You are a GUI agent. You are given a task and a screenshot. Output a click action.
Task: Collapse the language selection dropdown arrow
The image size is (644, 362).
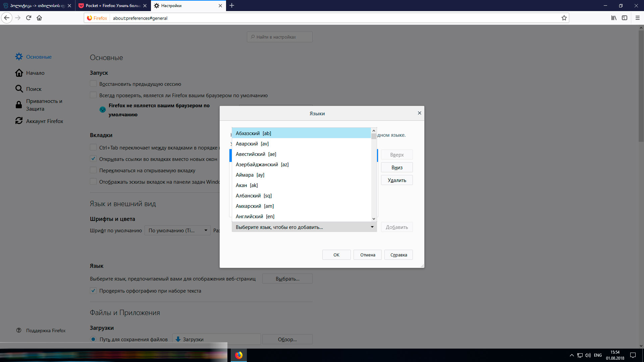(x=372, y=227)
